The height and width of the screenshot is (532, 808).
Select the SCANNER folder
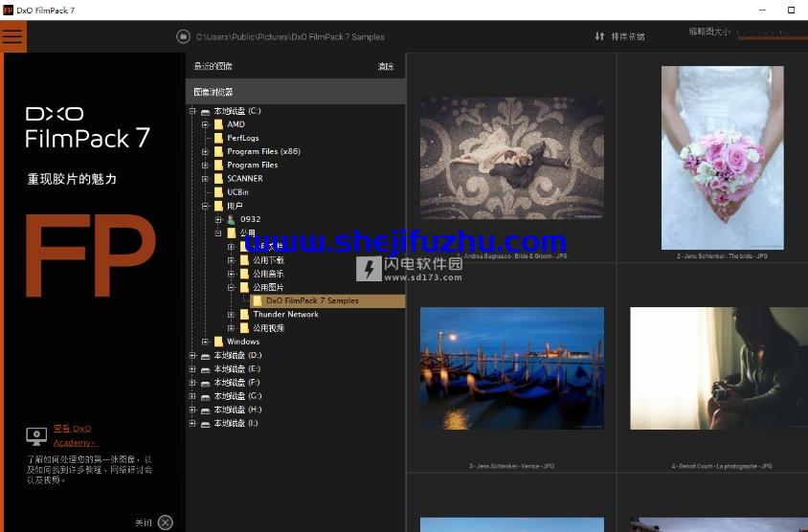click(x=245, y=179)
